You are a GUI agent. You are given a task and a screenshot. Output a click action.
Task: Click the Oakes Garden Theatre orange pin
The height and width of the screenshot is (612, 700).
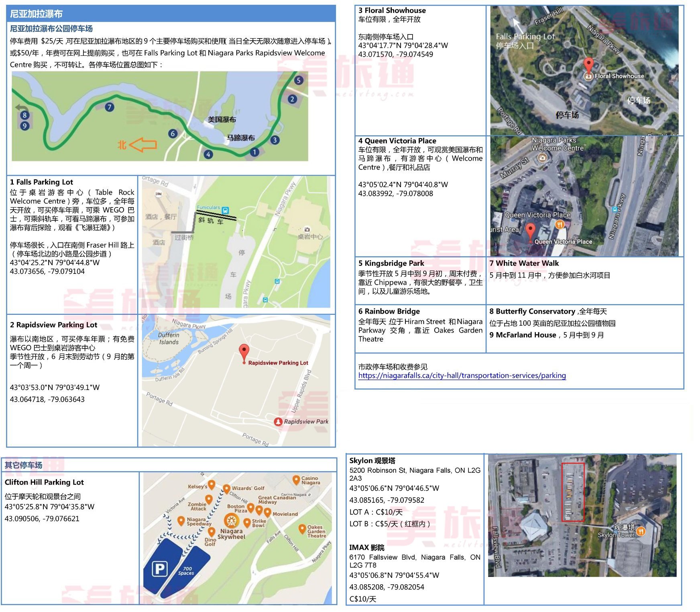[x=302, y=529]
